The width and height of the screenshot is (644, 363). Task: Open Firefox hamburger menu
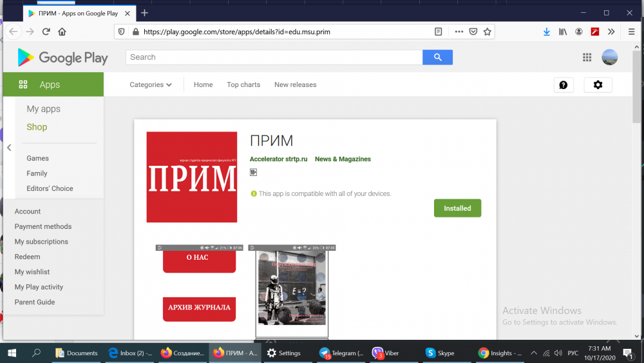631,32
